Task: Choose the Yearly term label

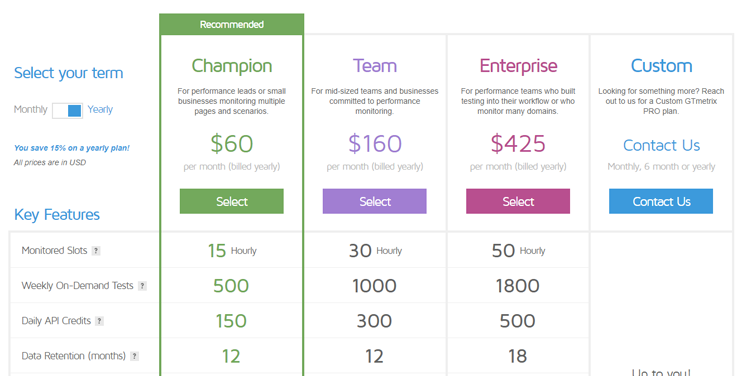Action: tap(100, 110)
